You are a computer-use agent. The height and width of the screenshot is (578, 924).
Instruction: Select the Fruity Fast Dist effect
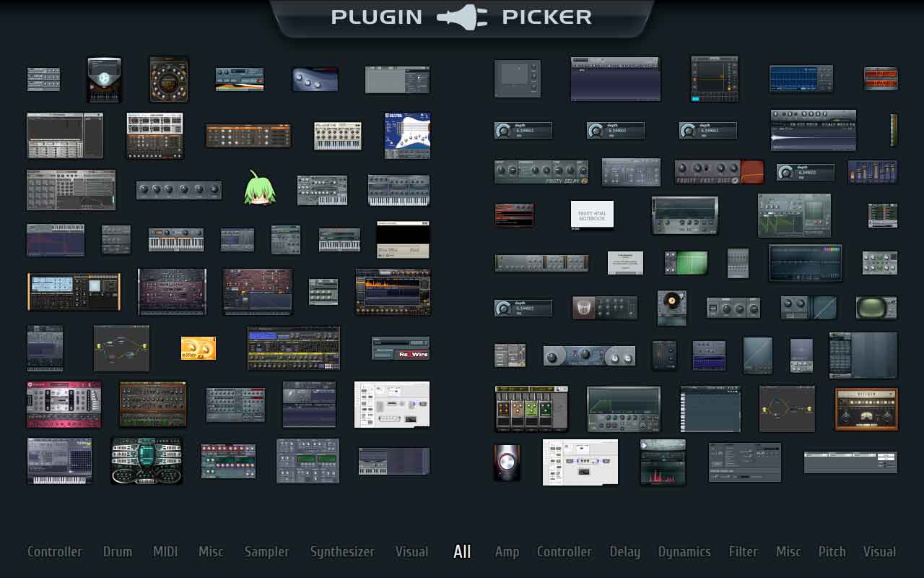tap(718, 172)
